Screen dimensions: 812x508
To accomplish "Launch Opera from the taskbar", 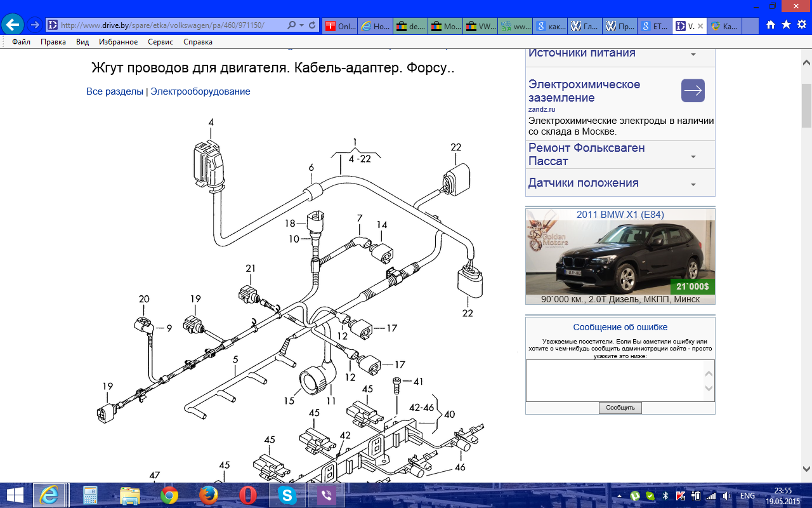I will tap(248, 495).
